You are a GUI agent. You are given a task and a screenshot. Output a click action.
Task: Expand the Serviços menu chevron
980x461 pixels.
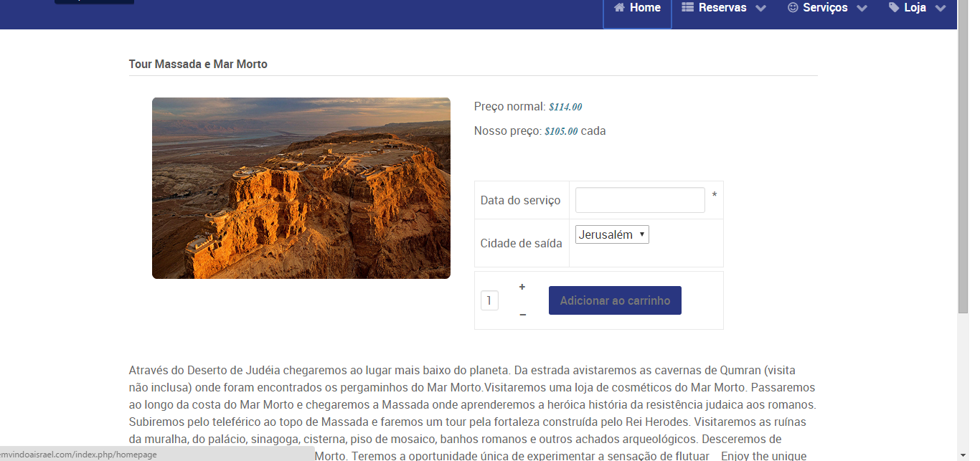pos(862,9)
